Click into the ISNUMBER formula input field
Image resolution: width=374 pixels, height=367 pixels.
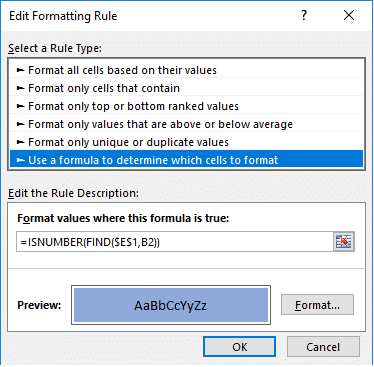click(x=174, y=242)
